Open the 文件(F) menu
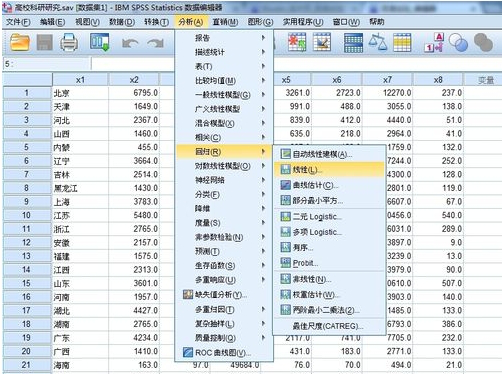Screen dimensions: 502x388 [18, 22]
